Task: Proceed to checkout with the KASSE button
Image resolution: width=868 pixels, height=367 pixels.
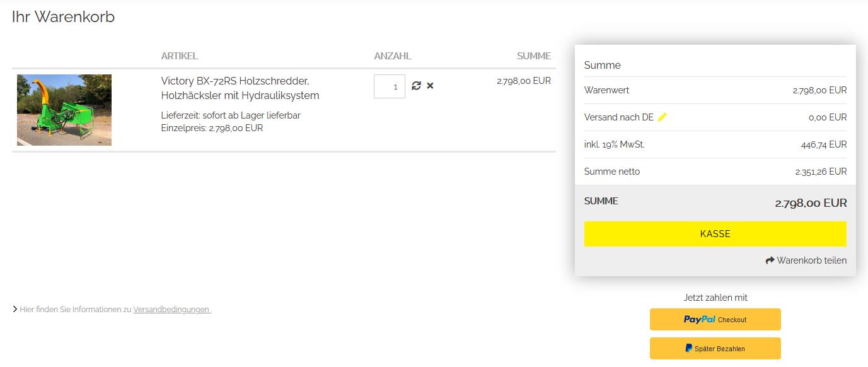Action: (x=715, y=234)
